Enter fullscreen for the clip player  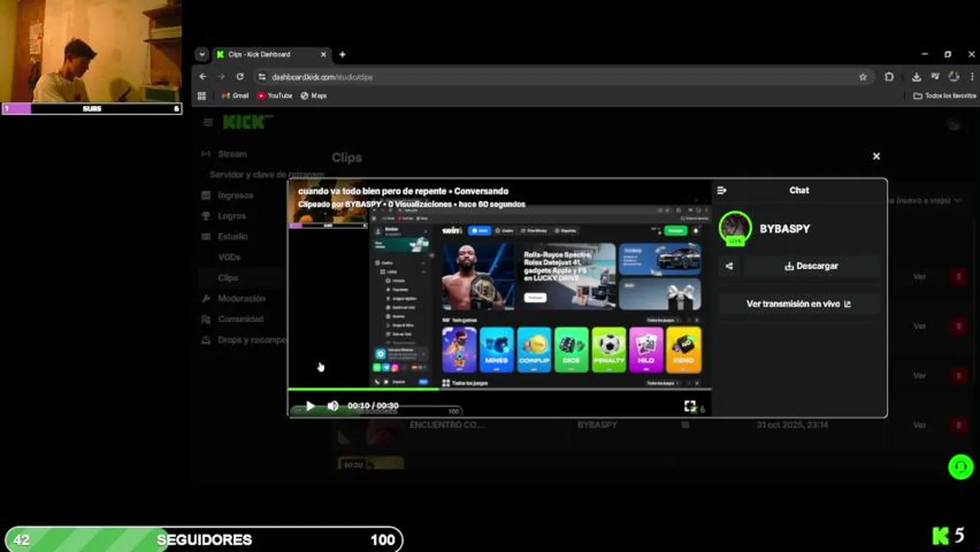pos(689,406)
